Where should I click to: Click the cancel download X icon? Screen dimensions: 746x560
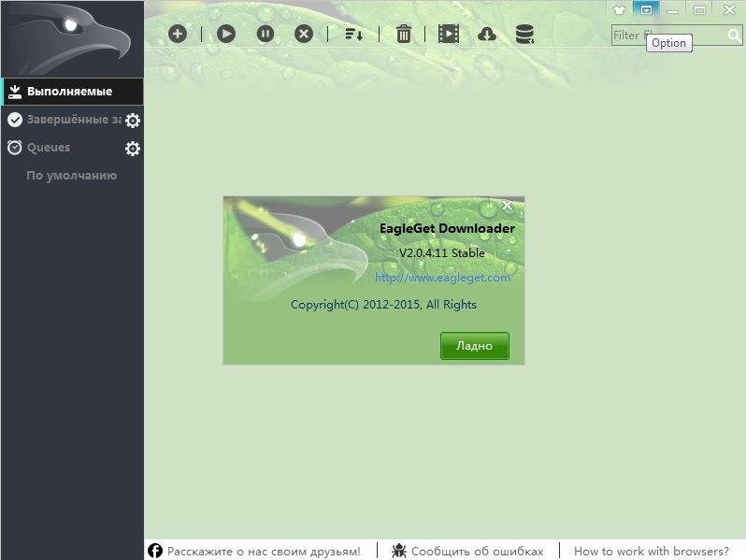304,34
